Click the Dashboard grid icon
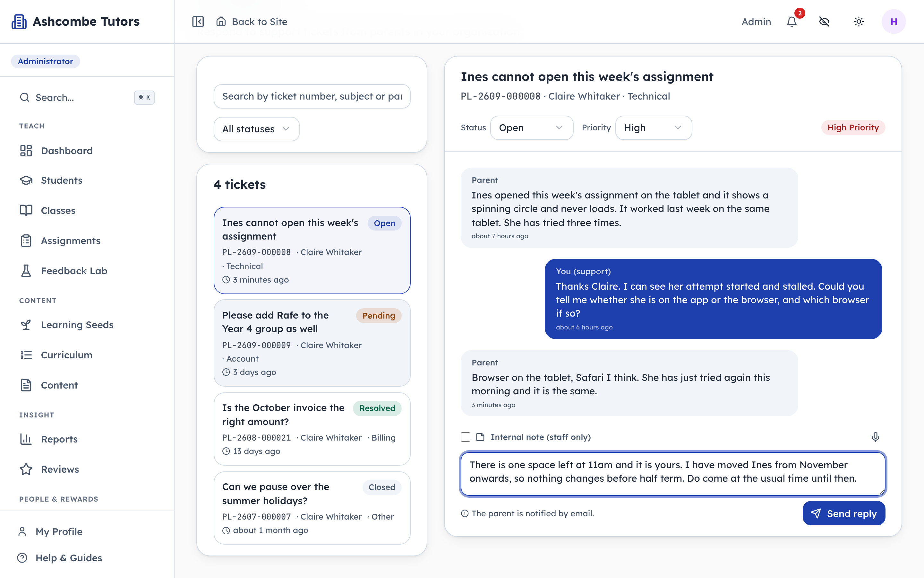The width and height of the screenshot is (924, 578). 26,151
